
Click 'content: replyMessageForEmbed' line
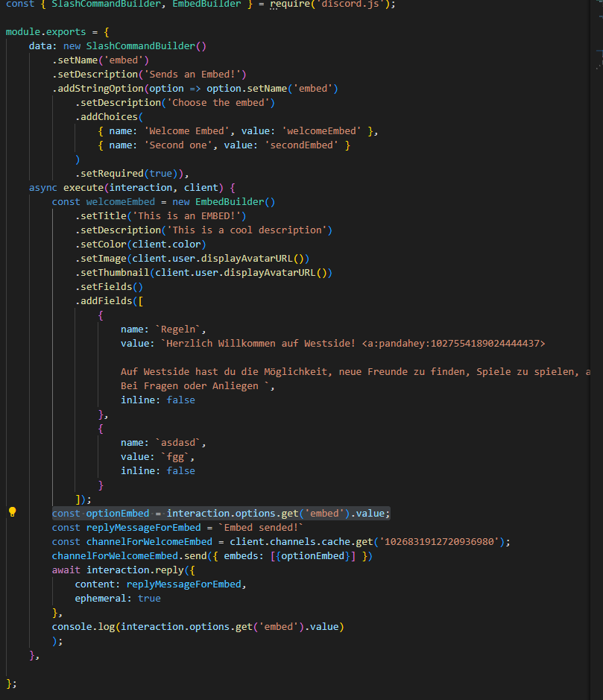point(161,584)
